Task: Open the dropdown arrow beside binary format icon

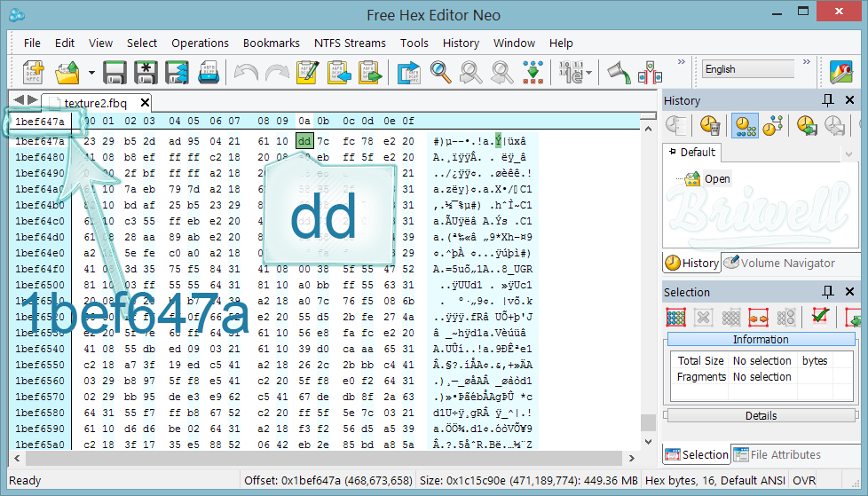Action: (x=589, y=73)
